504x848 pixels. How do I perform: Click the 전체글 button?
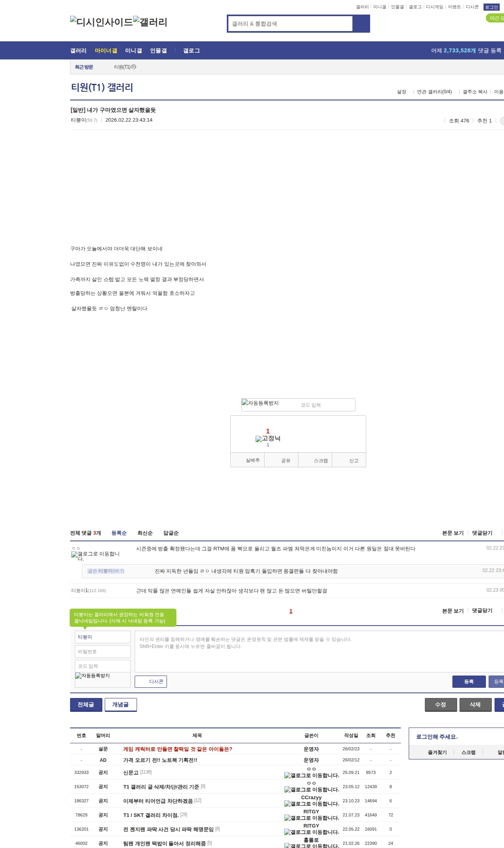86,705
